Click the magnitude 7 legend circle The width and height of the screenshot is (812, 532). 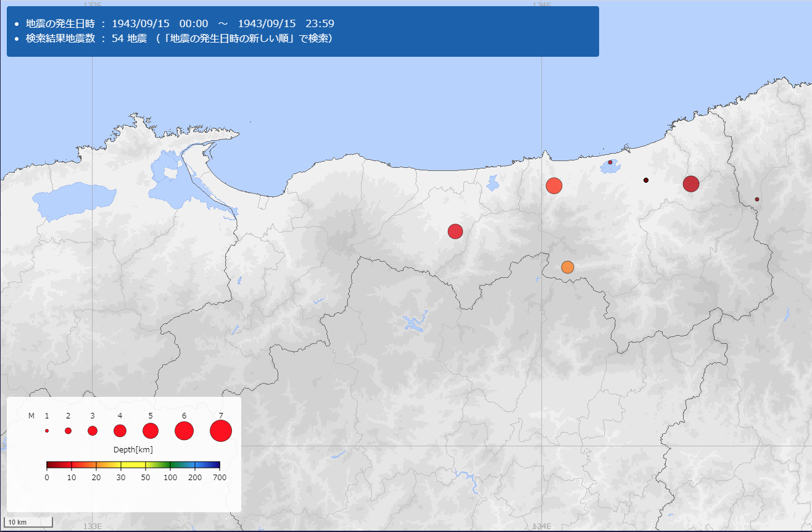pyautogui.click(x=221, y=431)
